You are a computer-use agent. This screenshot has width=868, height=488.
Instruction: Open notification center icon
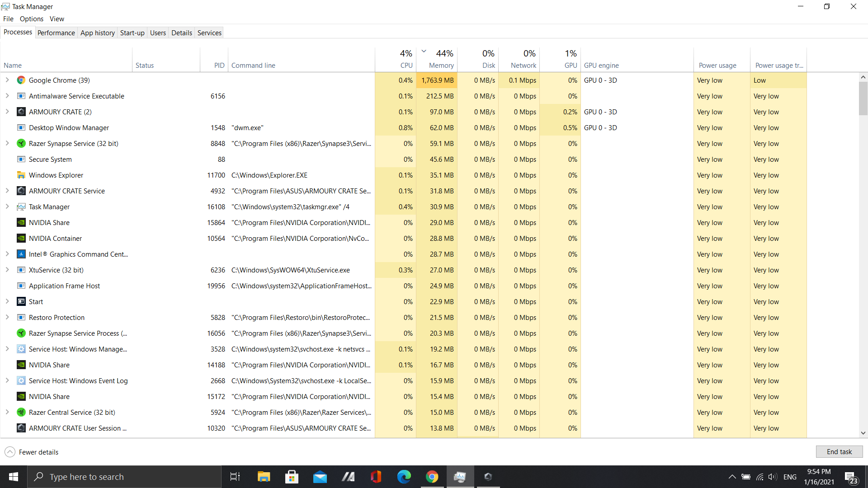[851, 477]
